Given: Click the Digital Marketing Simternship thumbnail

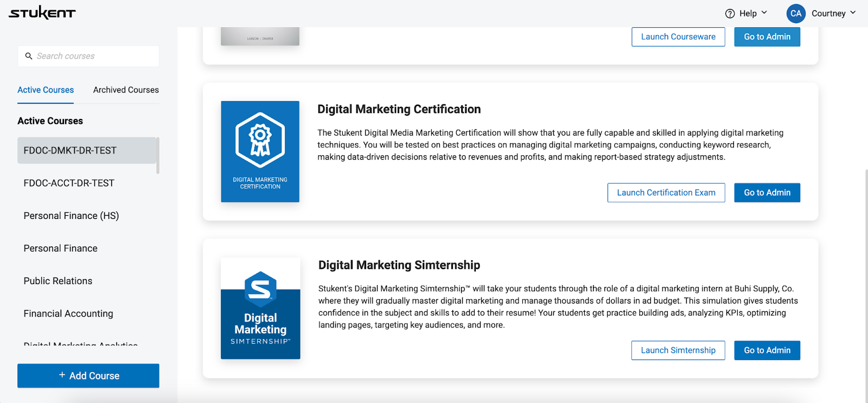Looking at the screenshot, I should pyautogui.click(x=260, y=308).
